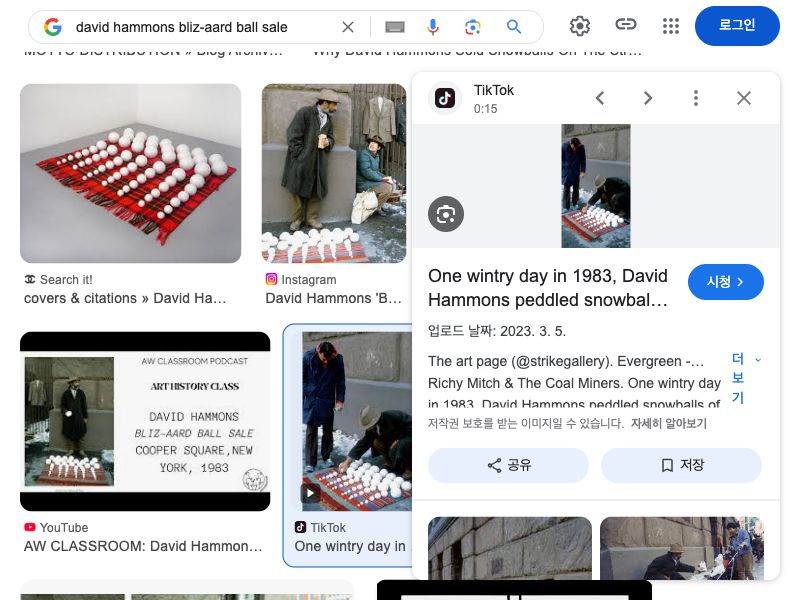Search inside the image with the Lens button
The width and height of the screenshot is (800, 600).
446,214
